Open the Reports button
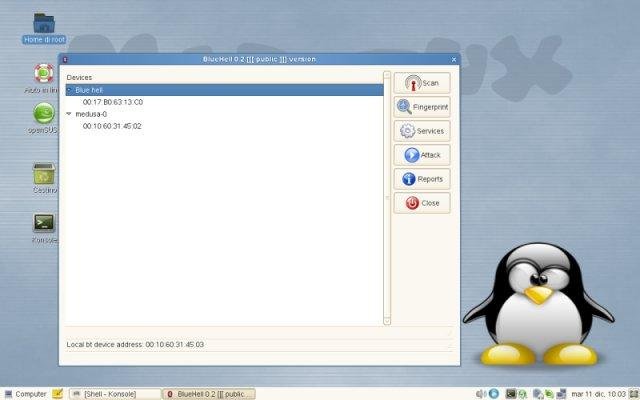This screenshot has height=400, width=640. 422,179
